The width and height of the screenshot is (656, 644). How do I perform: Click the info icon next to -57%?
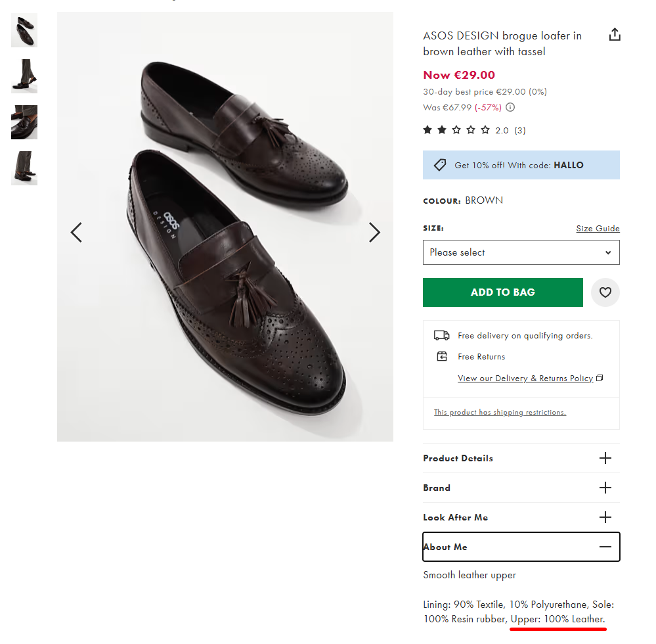coord(510,107)
